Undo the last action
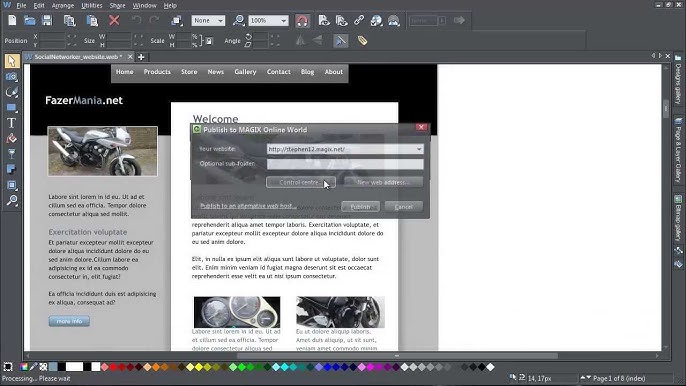 click(136, 20)
